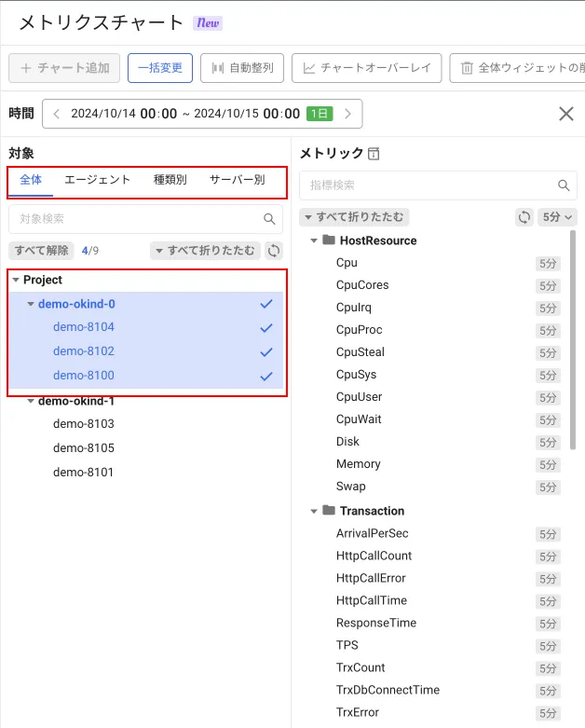Viewport: 585px width, 728px height.
Task: Select the HttpCallTime metric
Action: pos(371,600)
